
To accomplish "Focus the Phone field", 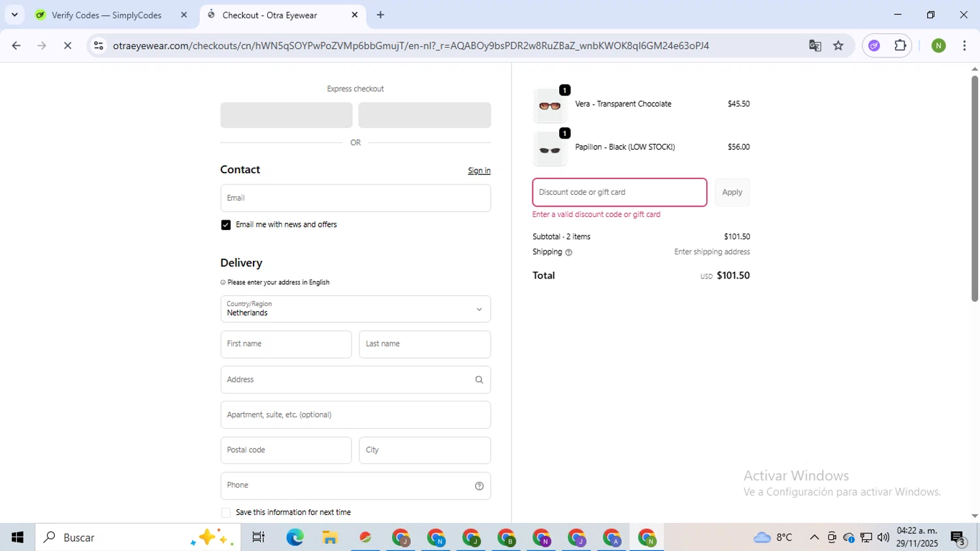I will 355,486.
